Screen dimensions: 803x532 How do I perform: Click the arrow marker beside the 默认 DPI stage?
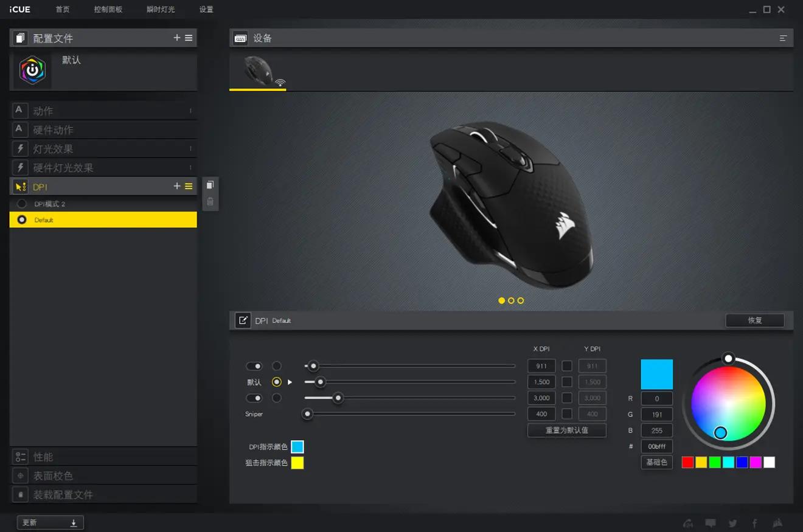pyautogui.click(x=290, y=382)
